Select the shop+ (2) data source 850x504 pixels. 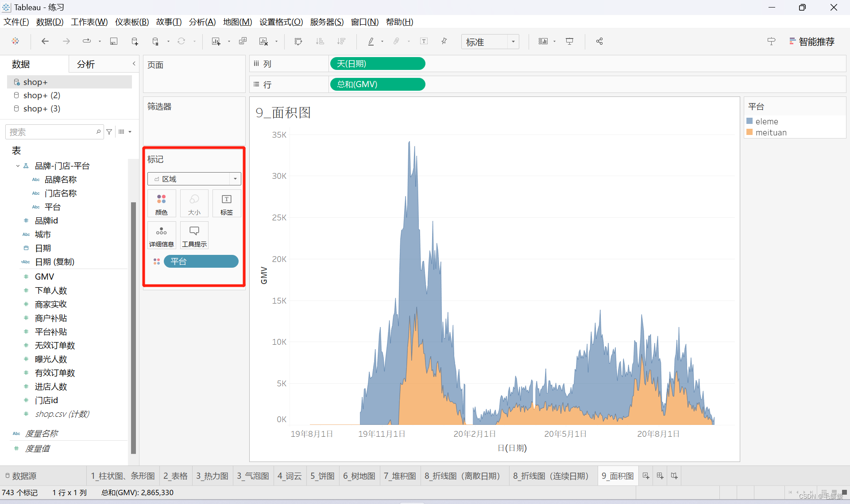point(42,95)
